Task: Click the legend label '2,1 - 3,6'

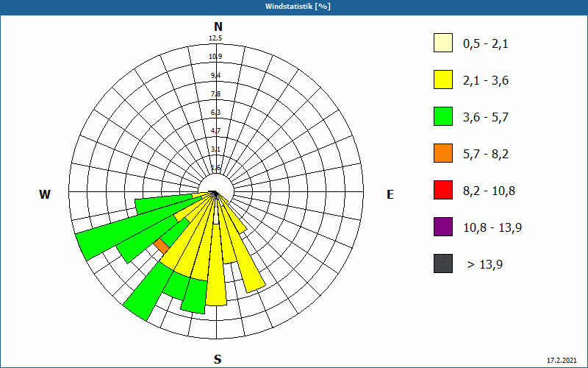Action: point(486,81)
